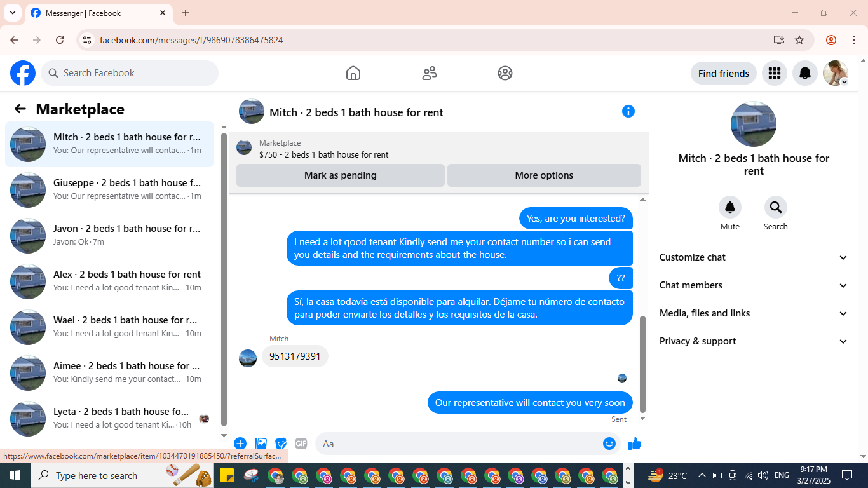Open the volume control in system tray
Image resolution: width=868 pixels, height=488 pixels.
[x=763, y=475]
